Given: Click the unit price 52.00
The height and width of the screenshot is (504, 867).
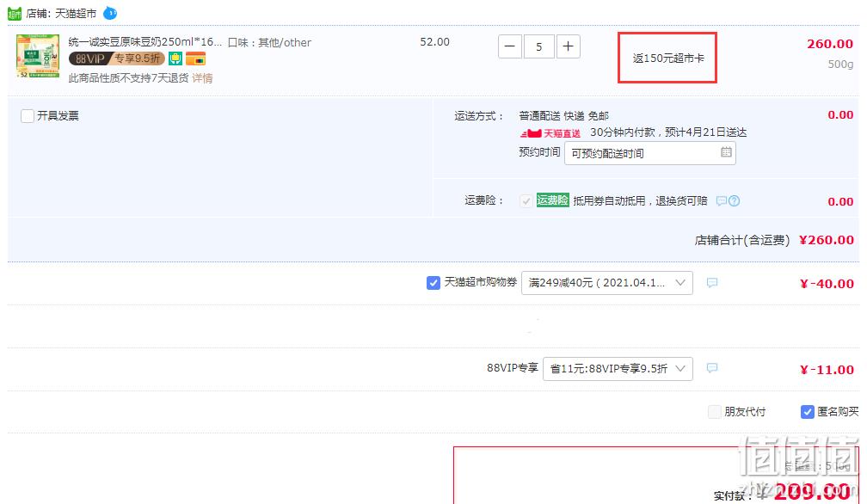Looking at the screenshot, I should coord(434,42).
